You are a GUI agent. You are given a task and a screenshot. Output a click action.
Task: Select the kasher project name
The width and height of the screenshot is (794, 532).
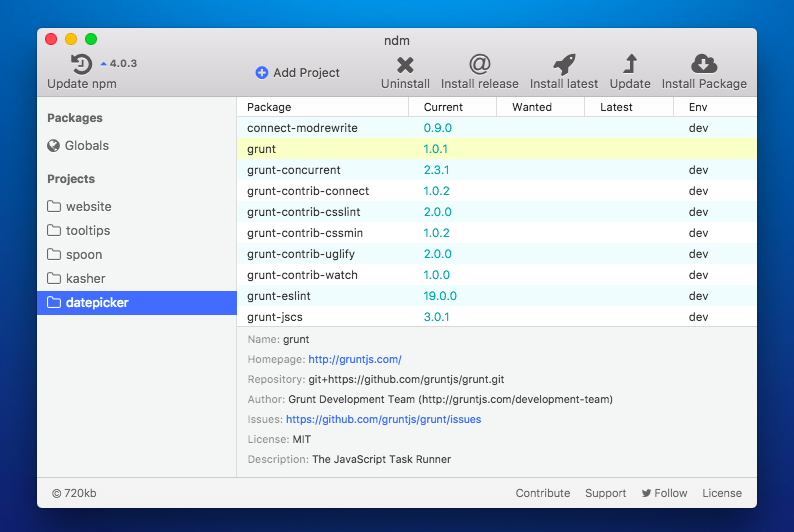[x=86, y=278]
